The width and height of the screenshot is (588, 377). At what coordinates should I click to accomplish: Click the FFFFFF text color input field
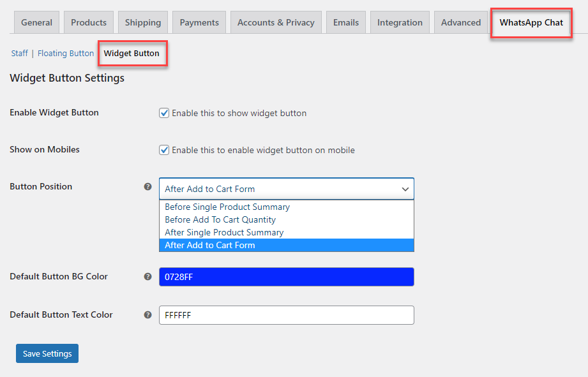click(x=287, y=315)
